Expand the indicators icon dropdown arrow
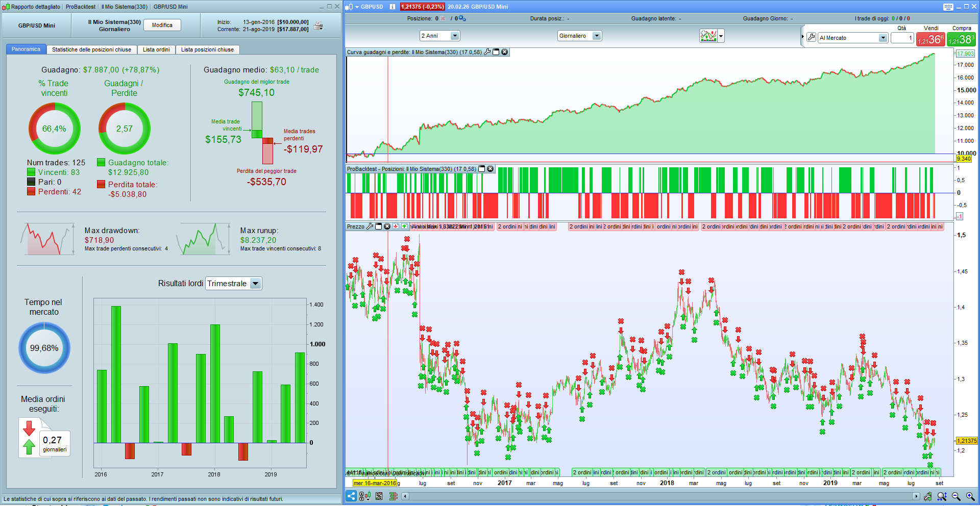Screen dimensions: 980x506 tap(721, 36)
